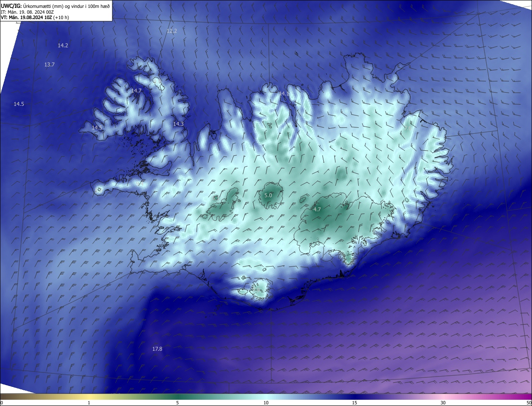
Task: Click the 14.7 value in the Westfjords
Action: click(136, 90)
